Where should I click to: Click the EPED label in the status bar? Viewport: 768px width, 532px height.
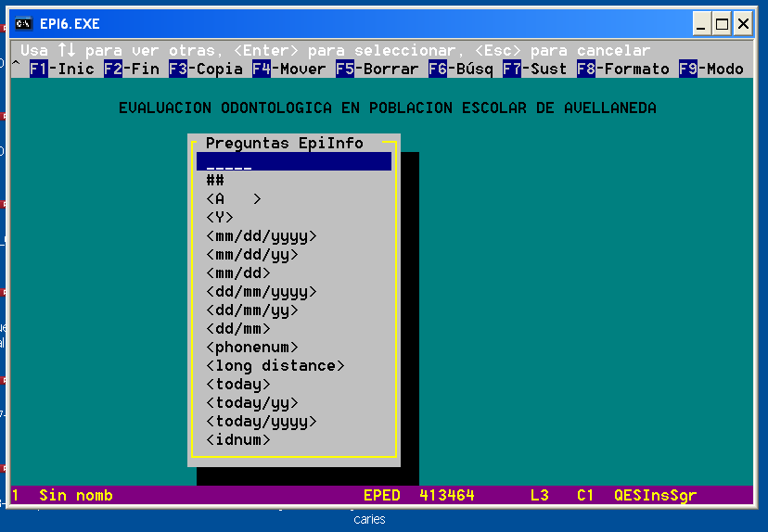point(382,495)
